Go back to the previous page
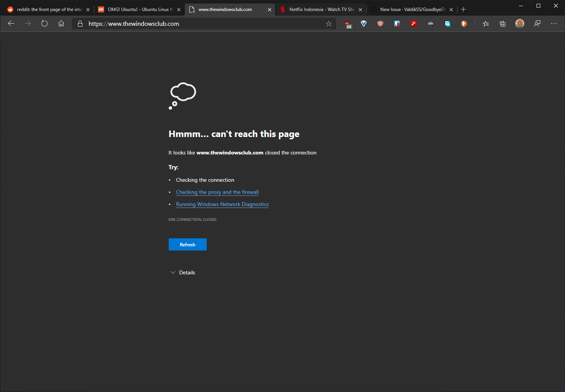 11,24
